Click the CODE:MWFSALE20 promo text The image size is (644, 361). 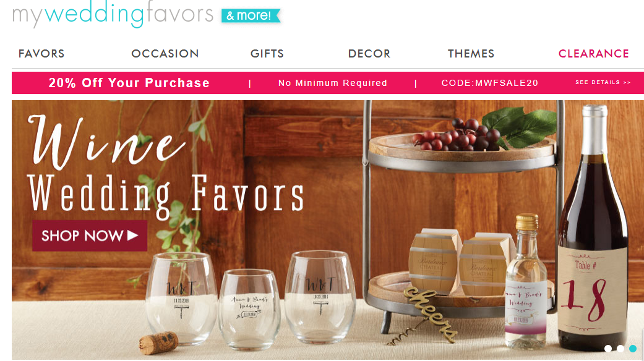tap(489, 83)
